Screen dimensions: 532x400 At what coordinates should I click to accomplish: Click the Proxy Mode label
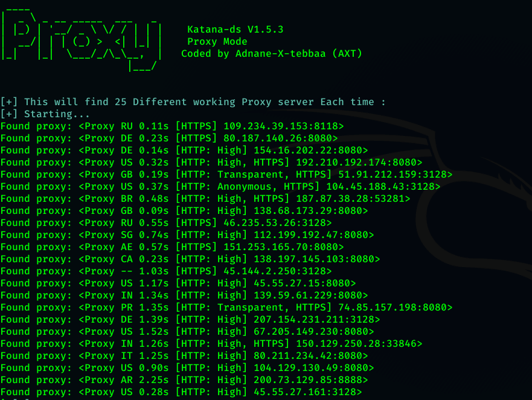[x=217, y=42]
